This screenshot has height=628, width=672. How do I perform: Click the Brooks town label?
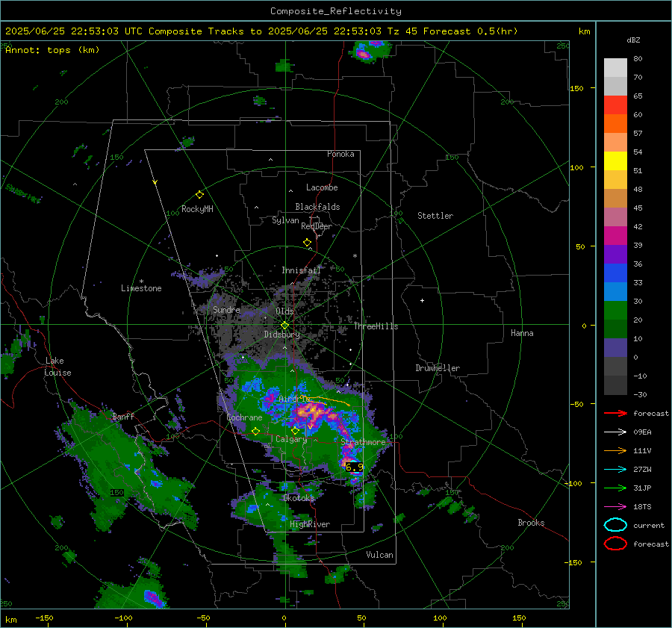pos(531,523)
